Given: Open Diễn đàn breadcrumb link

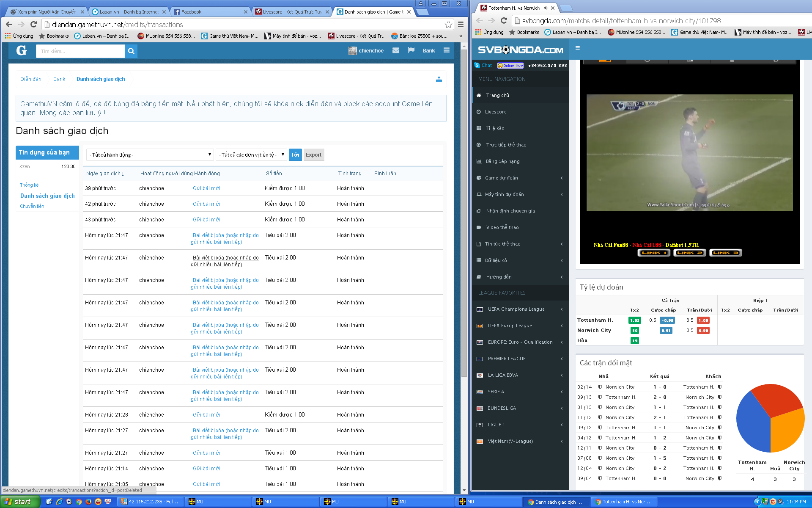Looking at the screenshot, I should pos(31,79).
